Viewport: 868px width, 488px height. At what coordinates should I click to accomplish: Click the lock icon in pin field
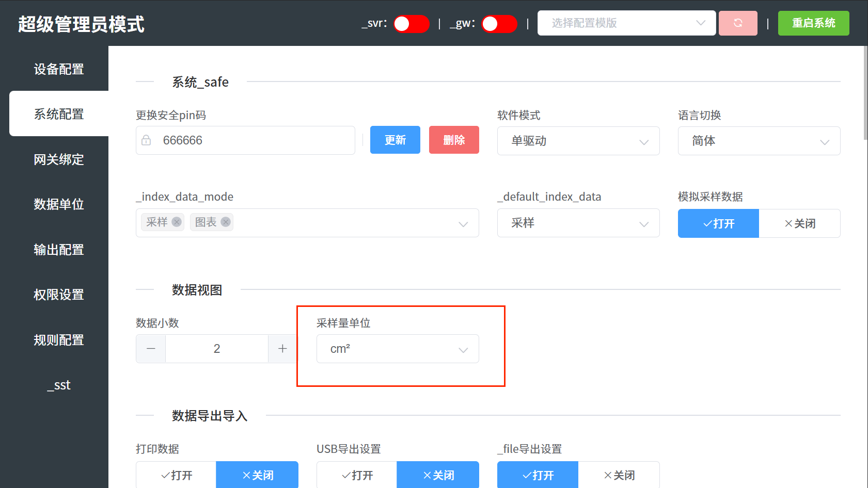pyautogui.click(x=147, y=140)
